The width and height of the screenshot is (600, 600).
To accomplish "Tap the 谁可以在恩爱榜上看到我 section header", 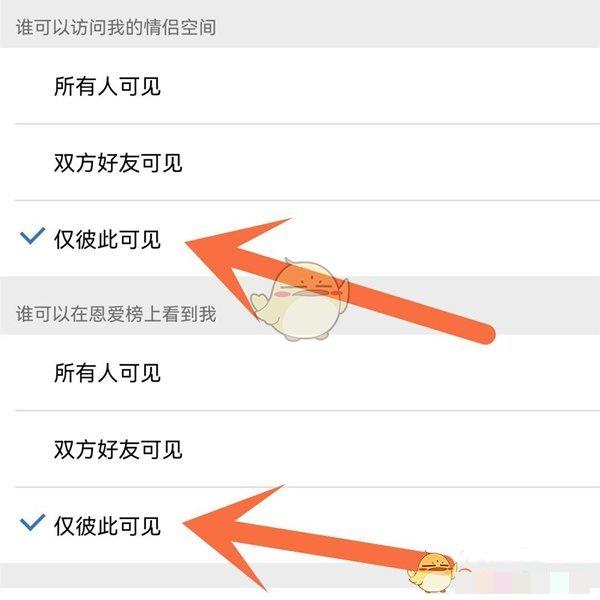I will pyautogui.click(x=116, y=314).
